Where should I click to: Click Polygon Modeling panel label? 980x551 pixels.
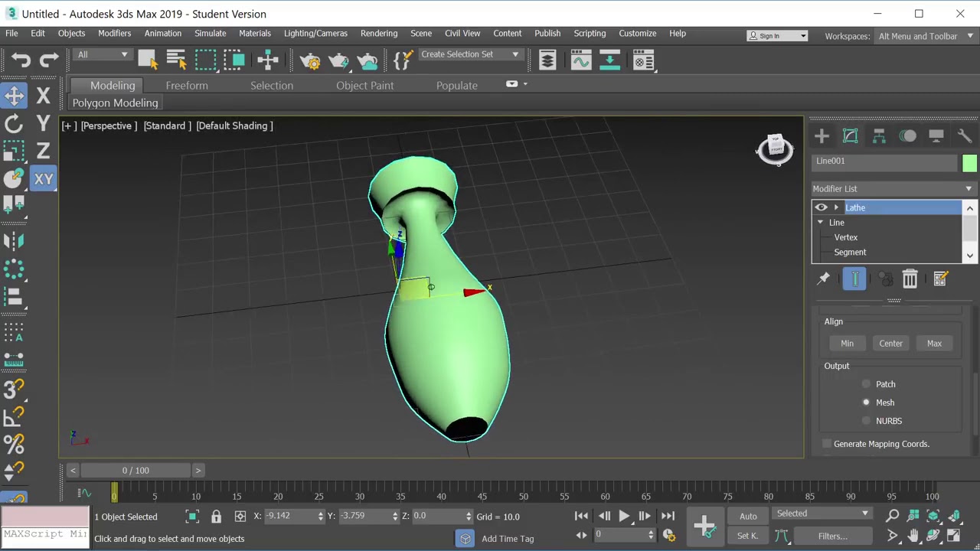pyautogui.click(x=115, y=103)
